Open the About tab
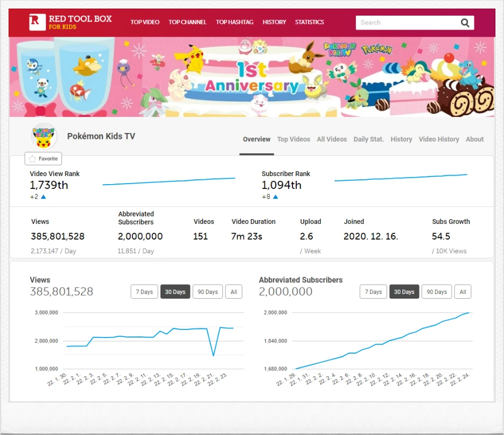Viewport: 504px width, 435px height. click(x=474, y=139)
